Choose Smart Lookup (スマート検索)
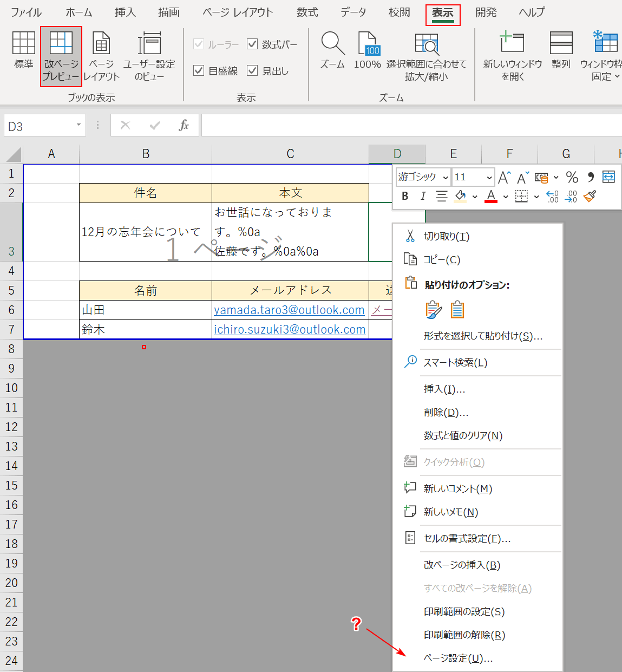 tap(477, 363)
